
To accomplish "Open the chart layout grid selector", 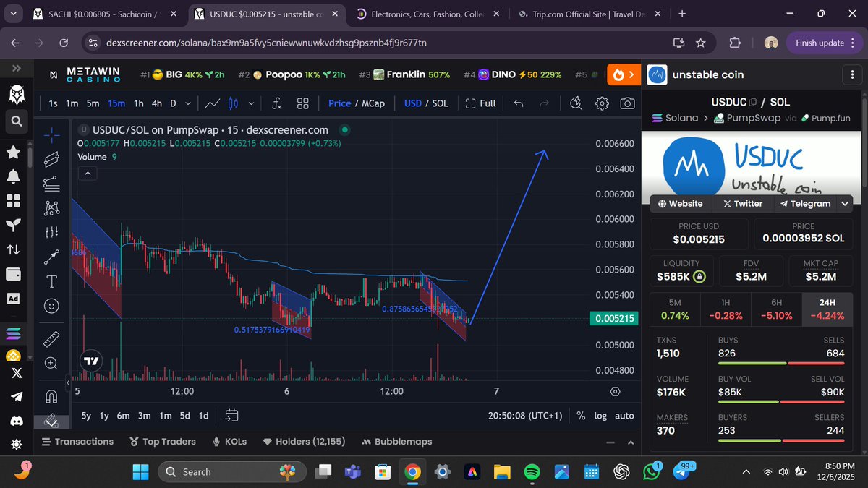I will 303,103.
